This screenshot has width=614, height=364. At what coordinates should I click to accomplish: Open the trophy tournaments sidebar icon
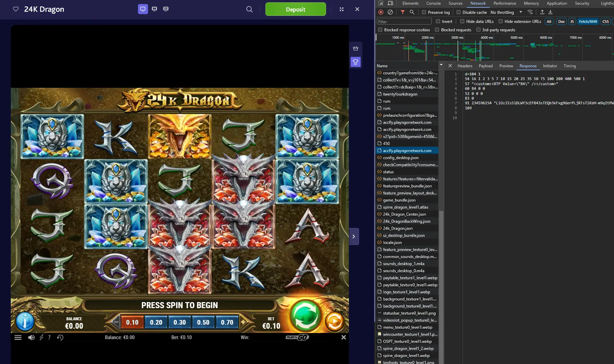pyautogui.click(x=356, y=62)
